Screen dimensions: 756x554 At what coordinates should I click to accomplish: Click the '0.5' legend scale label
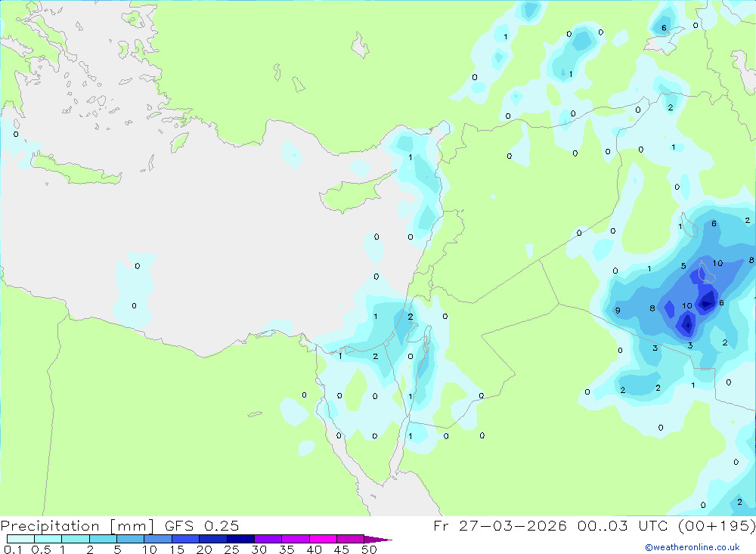point(41,549)
